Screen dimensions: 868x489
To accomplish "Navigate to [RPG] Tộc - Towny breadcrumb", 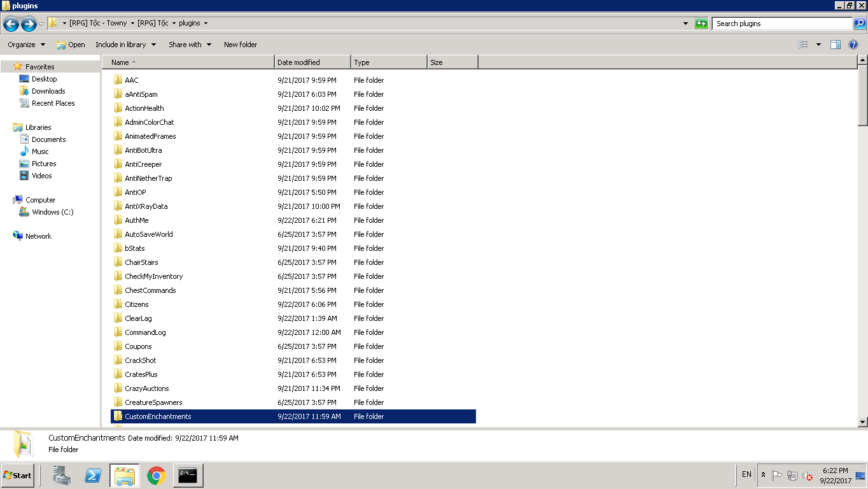I will (x=98, y=24).
